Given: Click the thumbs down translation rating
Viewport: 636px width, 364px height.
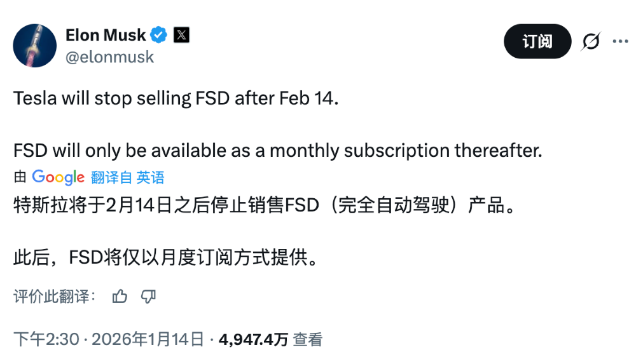Looking at the screenshot, I should click(x=148, y=296).
